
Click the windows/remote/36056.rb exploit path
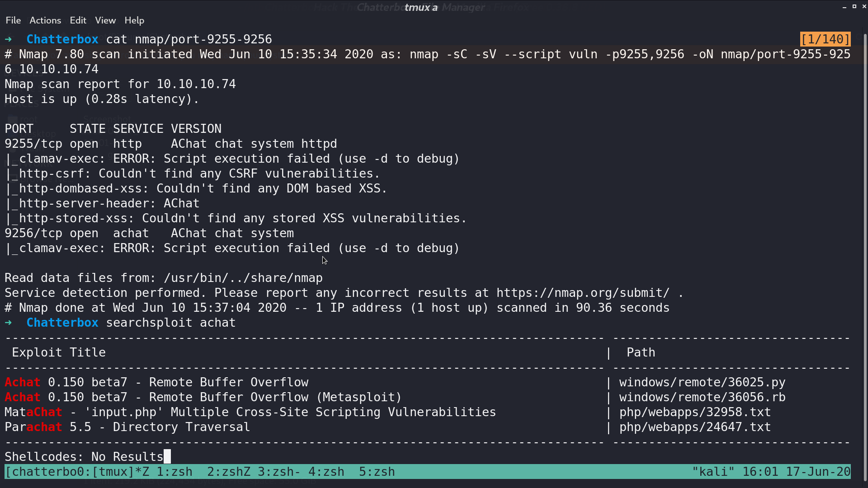click(x=703, y=397)
